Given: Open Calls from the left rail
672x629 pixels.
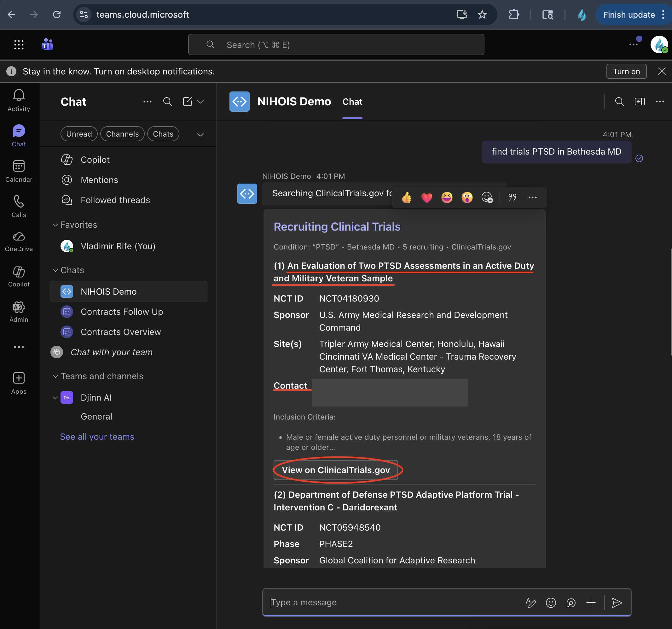Looking at the screenshot, I should (19, 206).
